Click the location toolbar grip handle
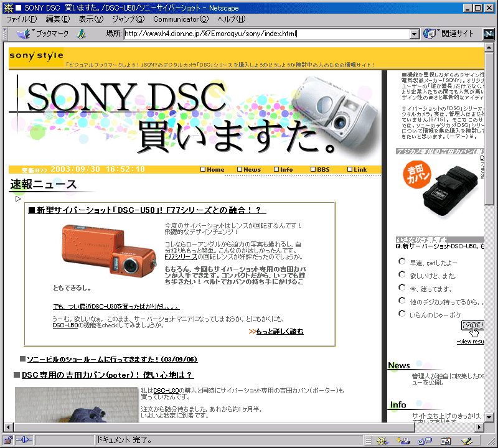This screenshot has height=448, width=498. (x=5, y=34)
